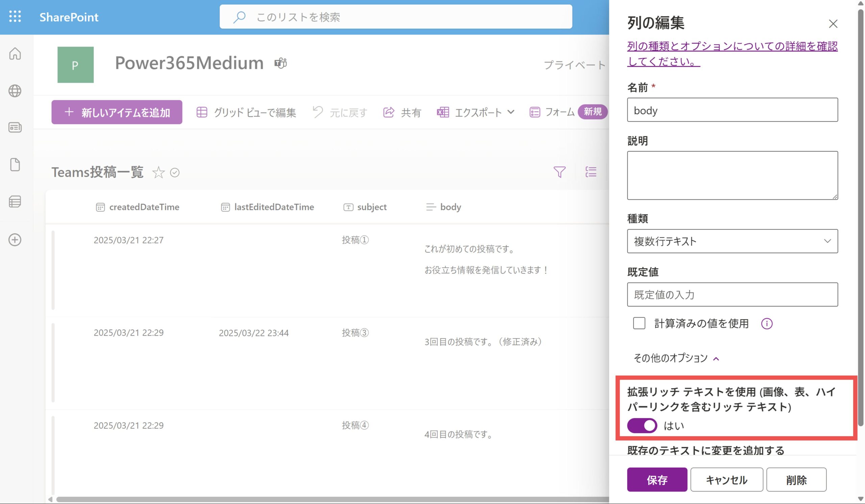Favorite the Teams投稿一覧 list with star

[158, 173]
